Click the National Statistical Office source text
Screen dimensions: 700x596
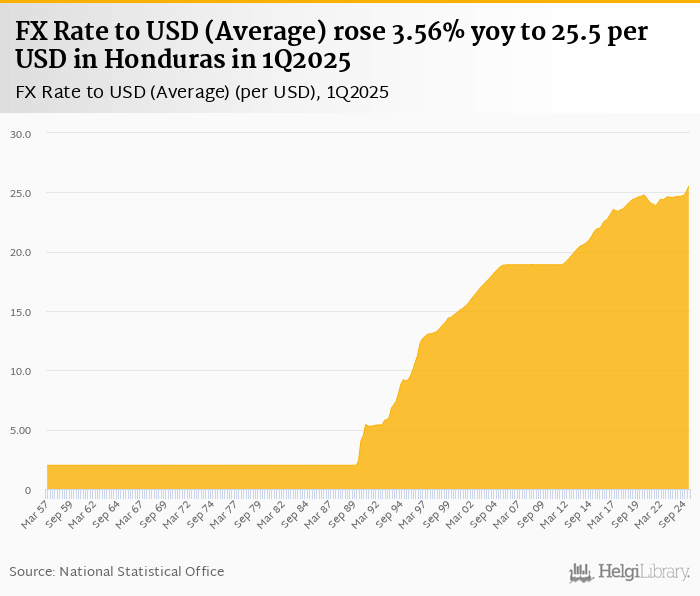coord(117,571)
